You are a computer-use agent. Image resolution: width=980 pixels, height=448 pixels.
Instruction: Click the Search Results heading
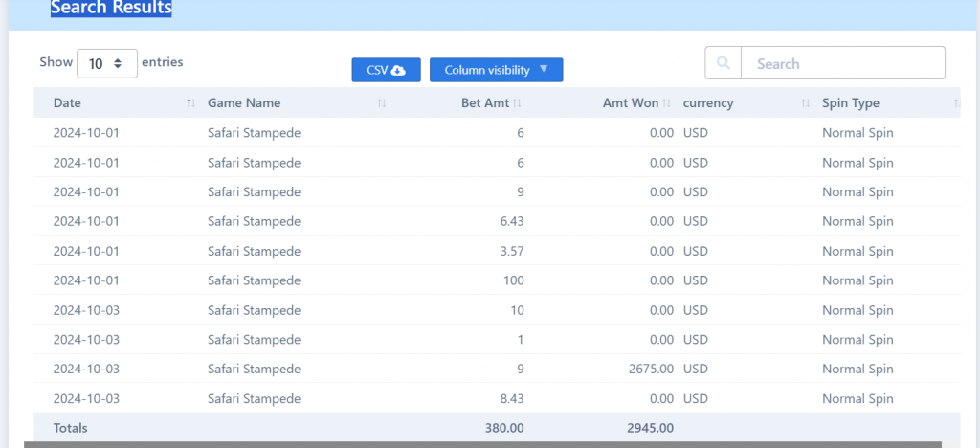pyautogui.click(x=111, y=8)
